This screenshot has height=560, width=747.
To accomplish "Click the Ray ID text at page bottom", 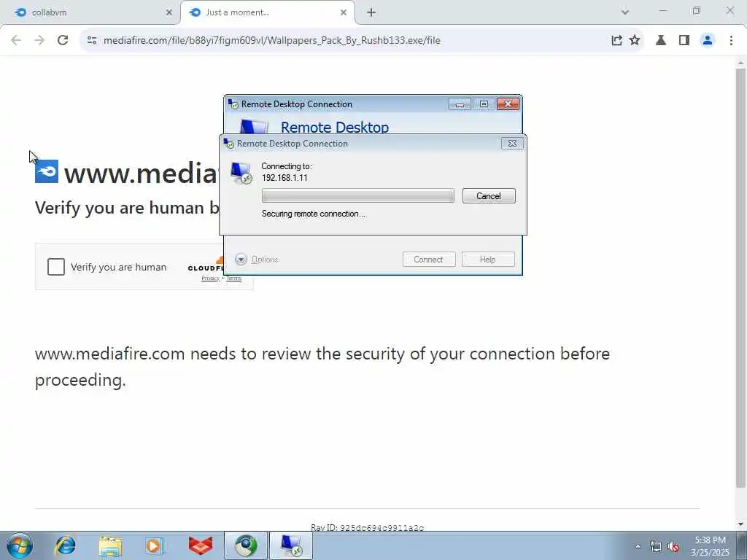I will click(x=368, y=527).
